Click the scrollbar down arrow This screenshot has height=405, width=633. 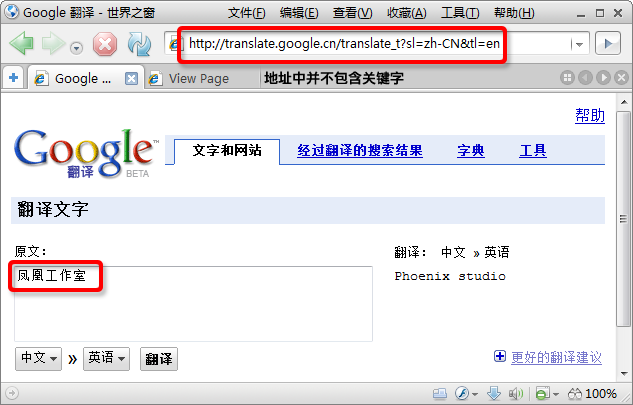(x=624, y=374)
